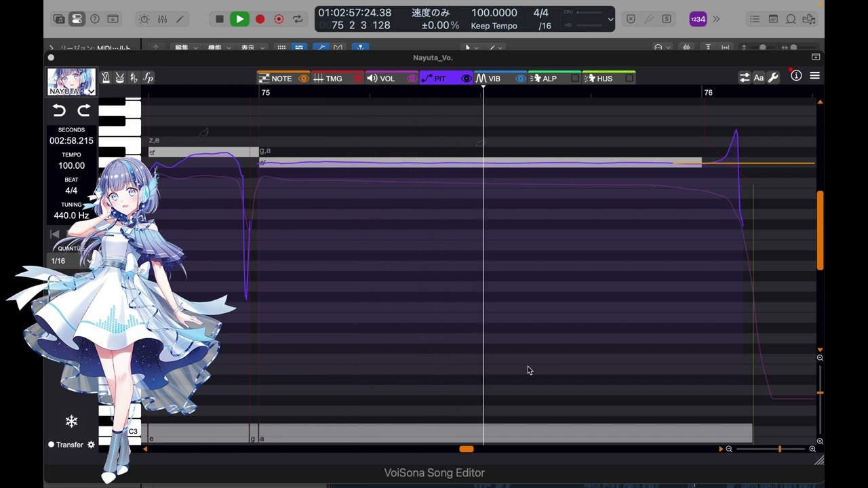The width and height of the screenshot is (868, 488).
Task: Click the parameter sliders icon near Aa
Action: point(745,78)
